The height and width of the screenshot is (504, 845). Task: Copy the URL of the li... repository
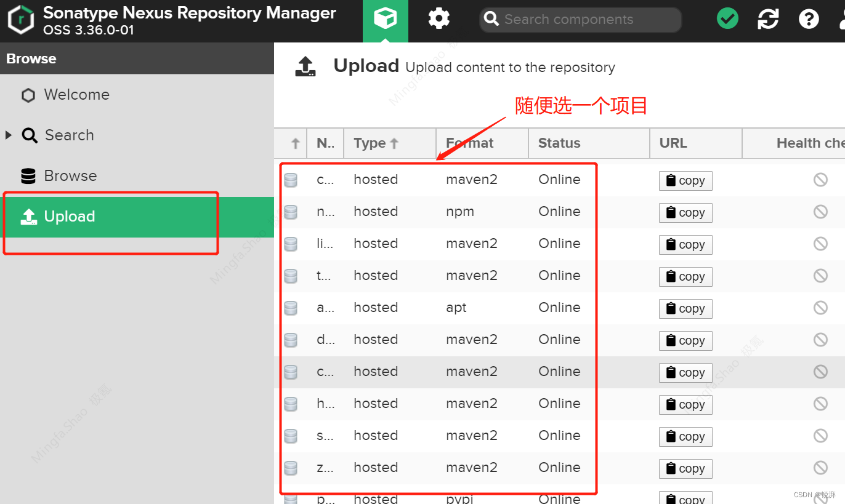[685, 245]
